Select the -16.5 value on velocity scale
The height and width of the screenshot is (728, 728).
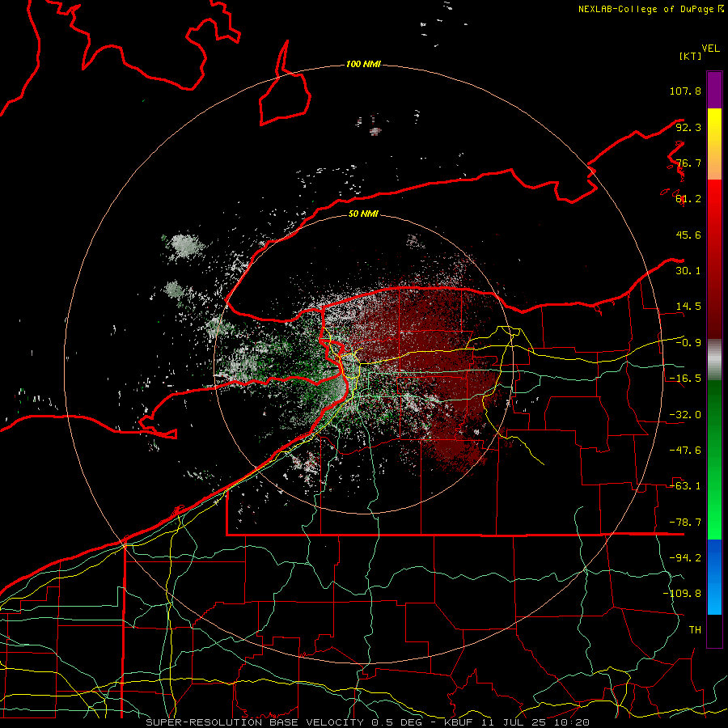click(x=685, y=379)
